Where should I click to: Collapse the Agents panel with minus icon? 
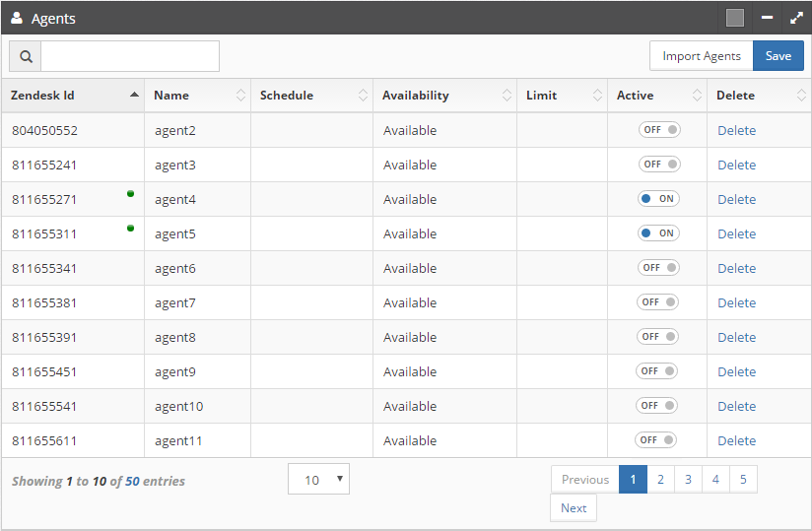pos(767,18)
